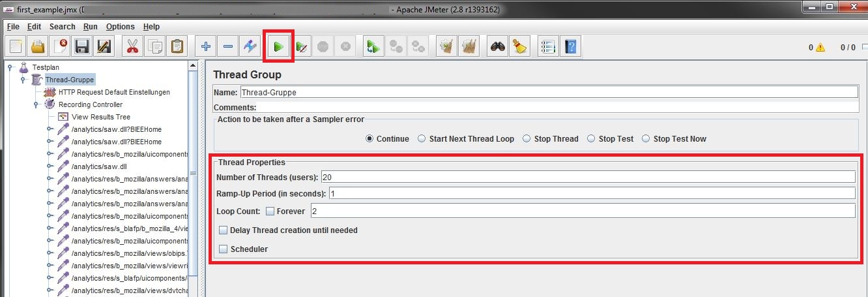Run Remote Start All icon
The height and width of the screenshot is (297, 868).
373,46
